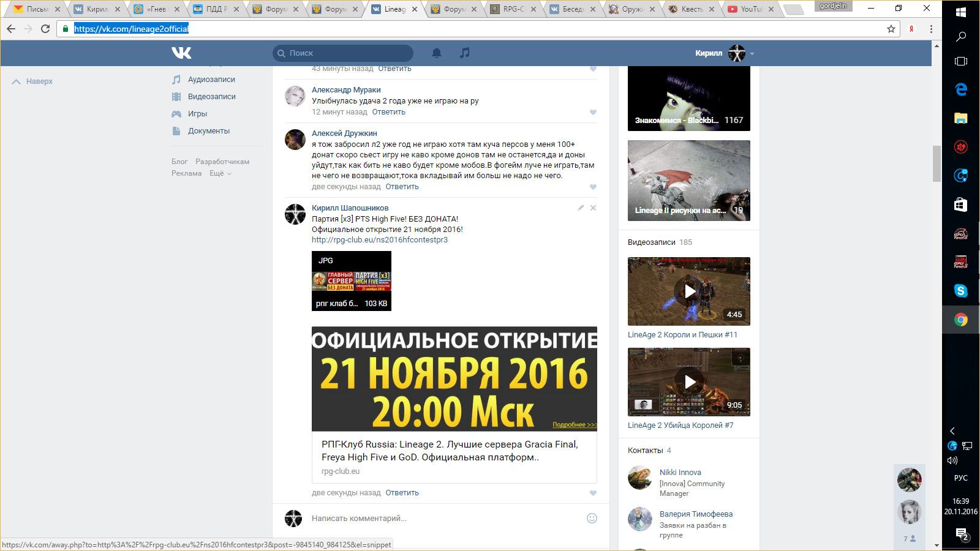Play the 4:45 video thumbnail

pos(689,291)
